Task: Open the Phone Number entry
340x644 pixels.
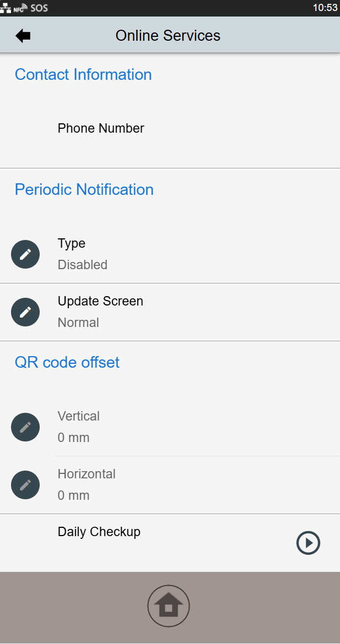Action: tap(101, 128)
